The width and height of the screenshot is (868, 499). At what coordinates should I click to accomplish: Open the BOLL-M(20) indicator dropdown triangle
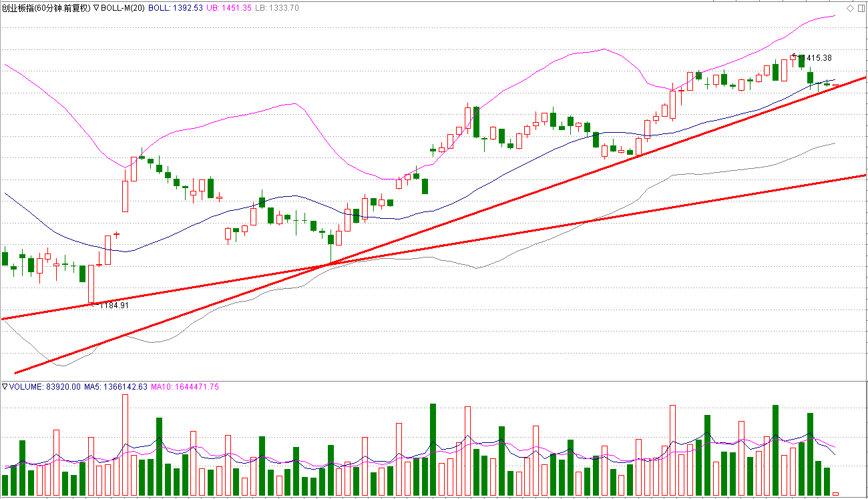pyautogui.click(x=96, y=8)
